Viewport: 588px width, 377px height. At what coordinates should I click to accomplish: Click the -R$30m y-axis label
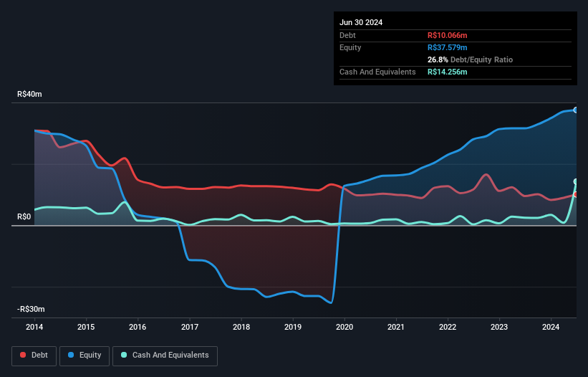(31, 309)
